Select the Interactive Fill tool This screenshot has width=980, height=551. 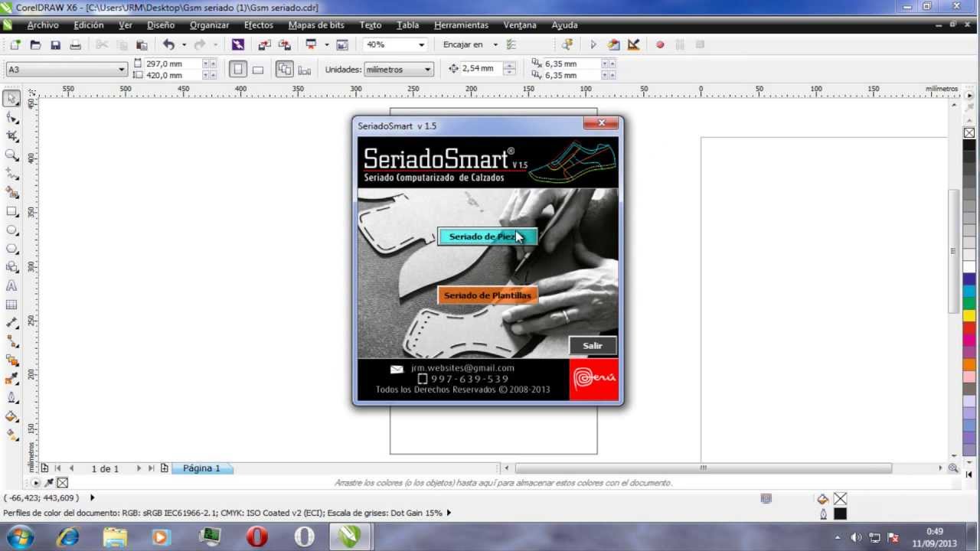pos(11,435)
